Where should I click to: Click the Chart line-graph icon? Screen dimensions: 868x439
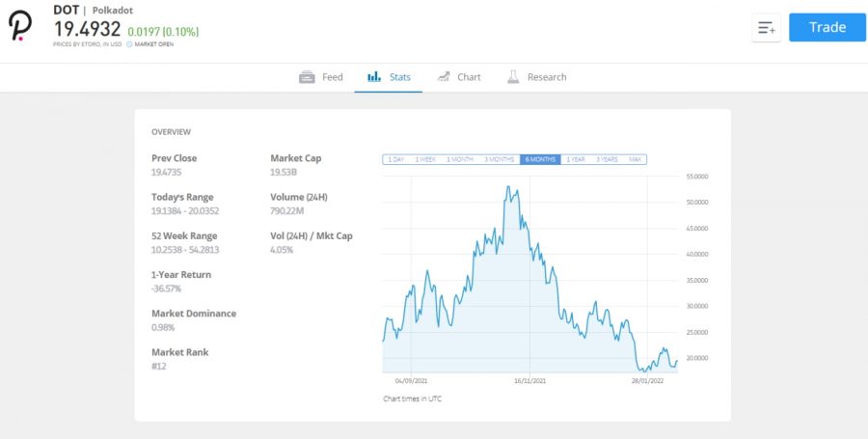(444, 77)
